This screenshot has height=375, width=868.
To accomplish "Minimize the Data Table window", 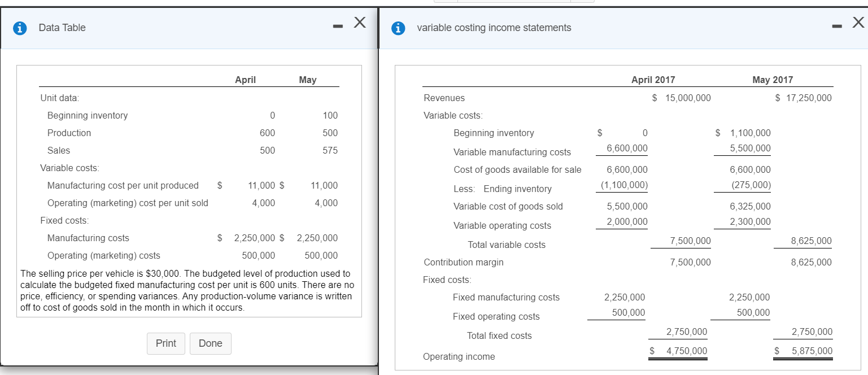I will [338, 26].
